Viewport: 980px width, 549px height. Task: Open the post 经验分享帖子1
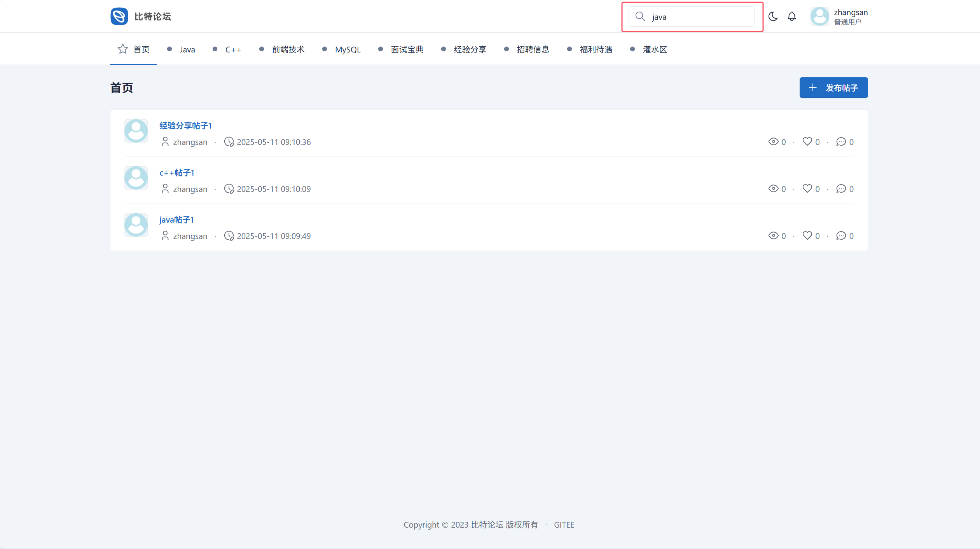pos(185,125)
